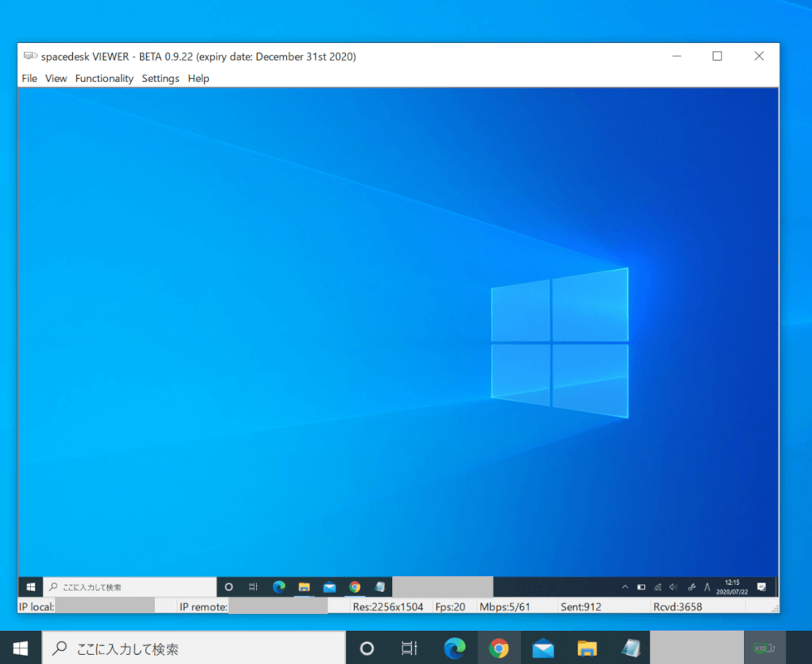
Task: Click Cortana circle in the viewer's remote taskbar
Action: 228,587
